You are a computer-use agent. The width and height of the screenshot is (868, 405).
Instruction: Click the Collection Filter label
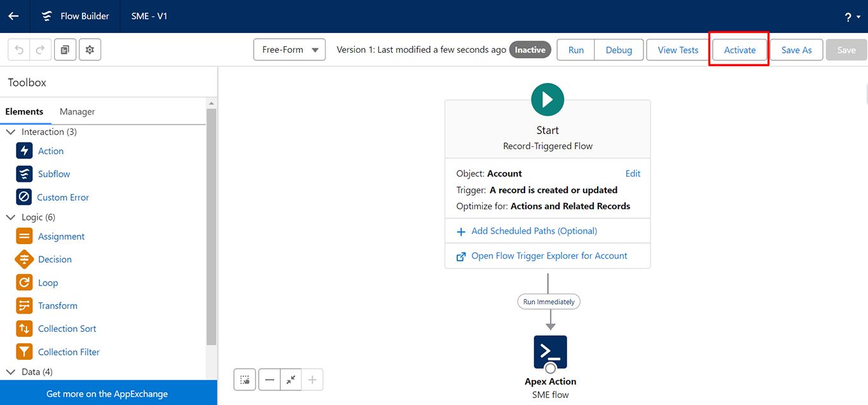tap(69, 352)
